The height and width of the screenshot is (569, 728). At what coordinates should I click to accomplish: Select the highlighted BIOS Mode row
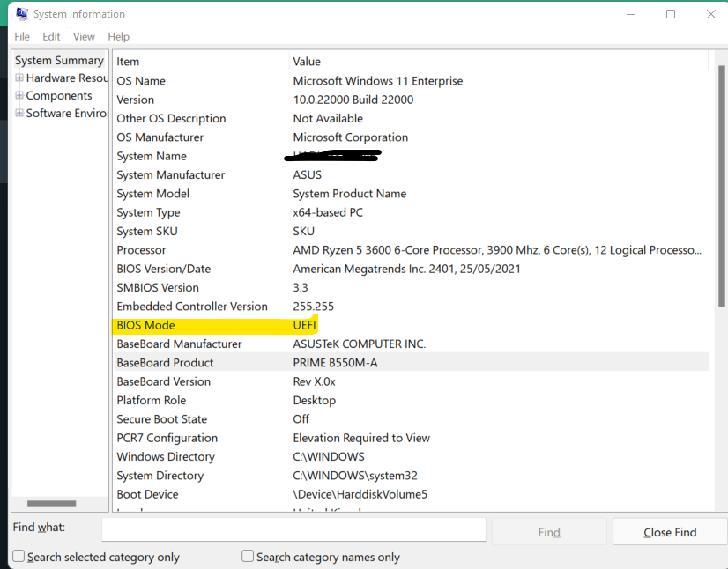click(220, 324)
